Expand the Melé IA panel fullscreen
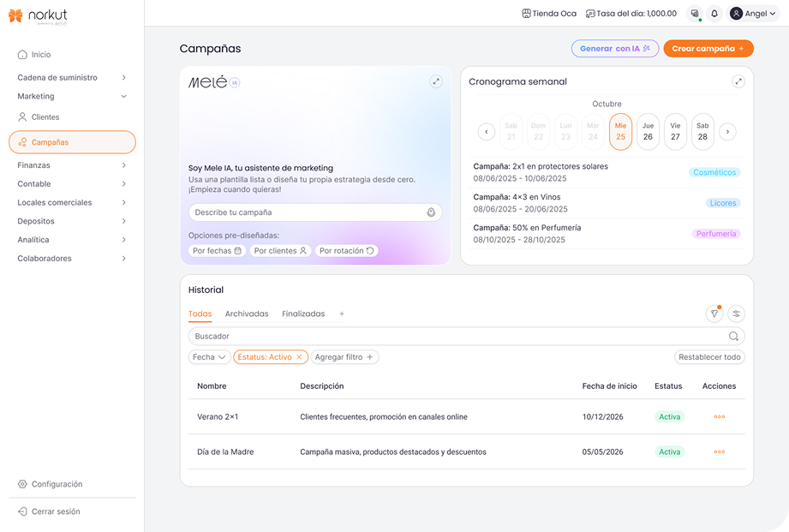The image size is (789, 532). click(x=436, y=81)
